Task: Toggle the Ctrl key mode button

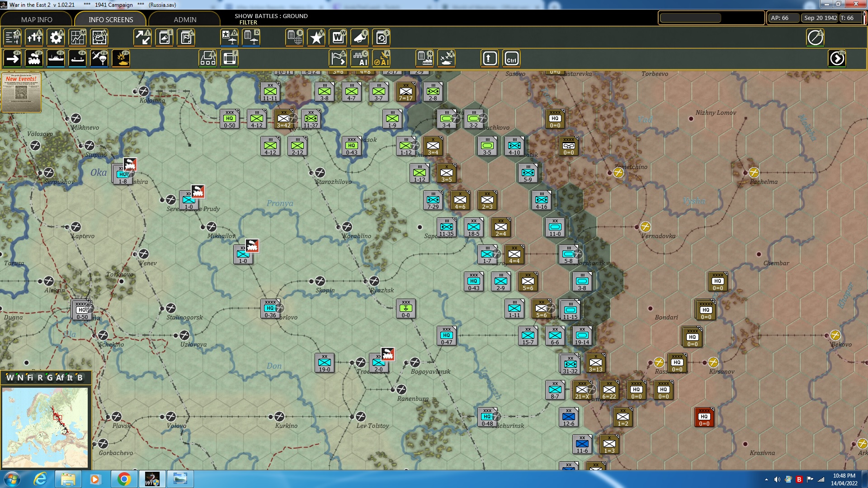Action: click(511, 58)
